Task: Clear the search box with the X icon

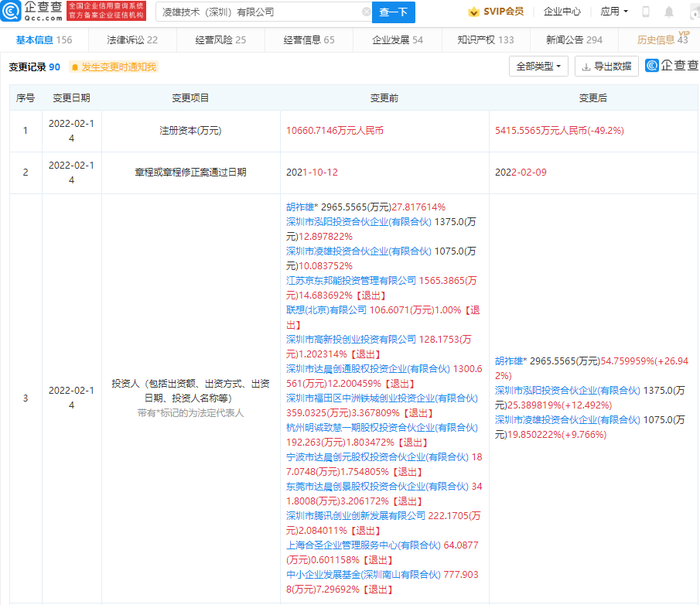Action: click(x=366, y=12)
